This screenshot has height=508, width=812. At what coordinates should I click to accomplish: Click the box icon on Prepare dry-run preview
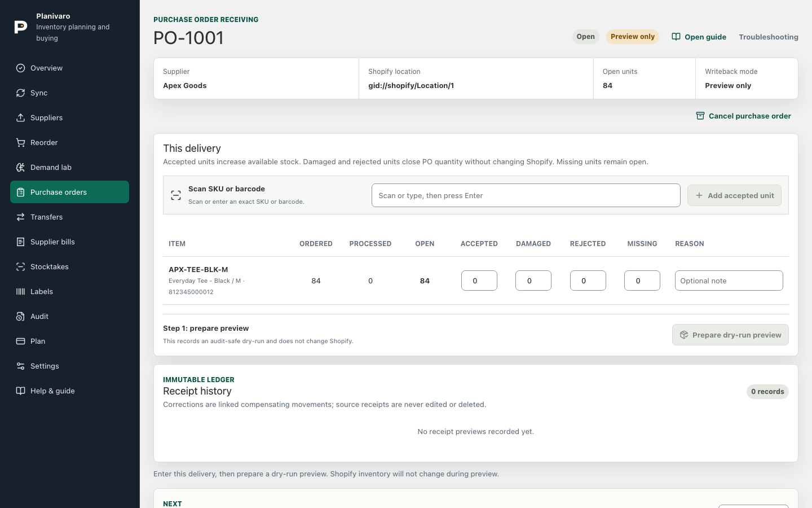(683, 335)
